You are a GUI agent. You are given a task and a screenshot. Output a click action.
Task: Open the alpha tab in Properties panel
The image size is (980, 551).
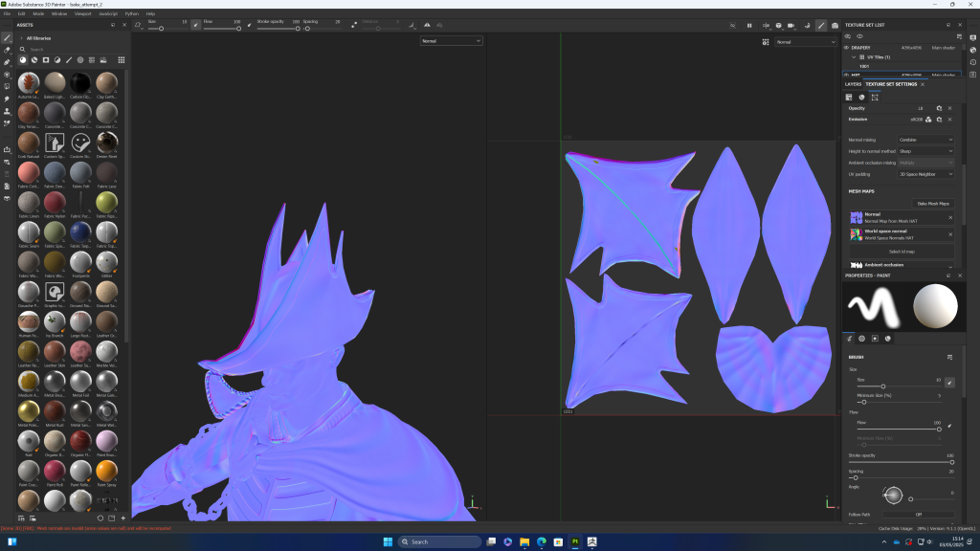[861, 338]
